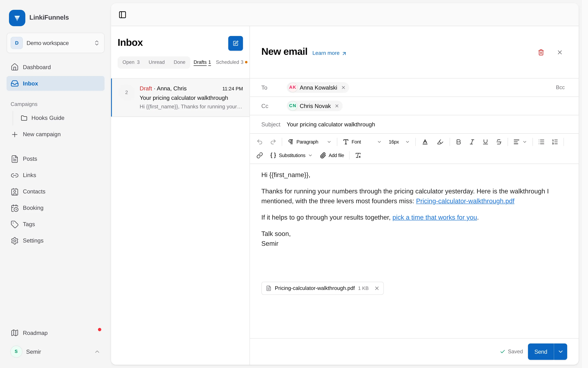Viewport: 588px width, 368px height.
Task: Remove the Pricing-calculator-walkthrough.pdf attachment
Action: [x=377, y=288]
